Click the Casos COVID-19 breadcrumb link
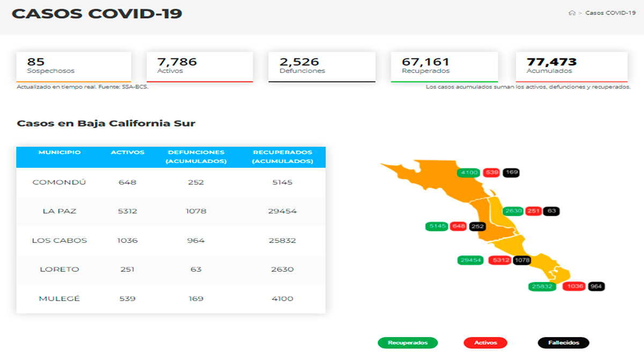Screen dimensions: 644x357 point(610,13)
